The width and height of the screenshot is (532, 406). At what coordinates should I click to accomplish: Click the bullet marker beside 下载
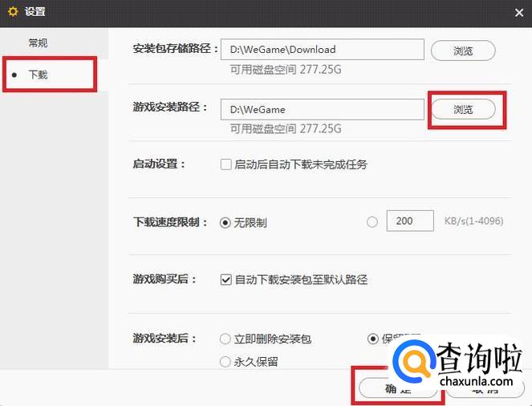click(x=14, y=75)
